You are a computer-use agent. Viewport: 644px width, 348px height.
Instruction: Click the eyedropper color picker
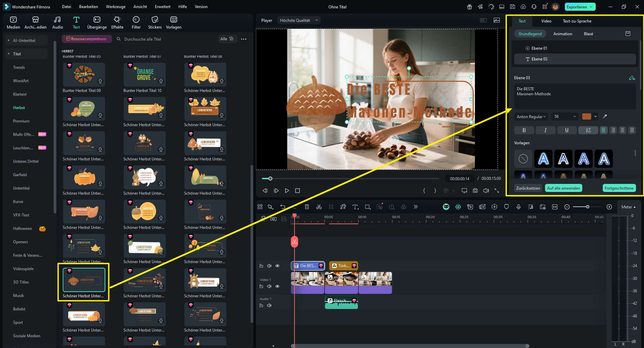pos(605,116)
